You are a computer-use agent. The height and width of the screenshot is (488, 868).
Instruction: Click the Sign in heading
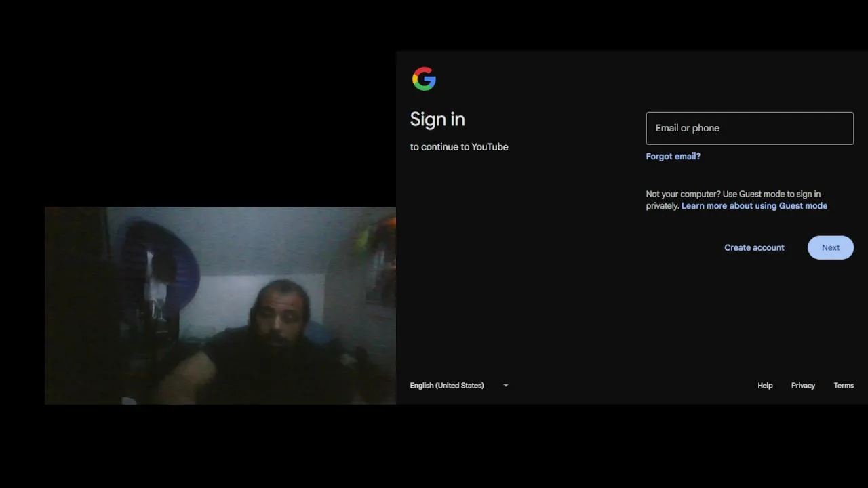(x=437, y=119)
